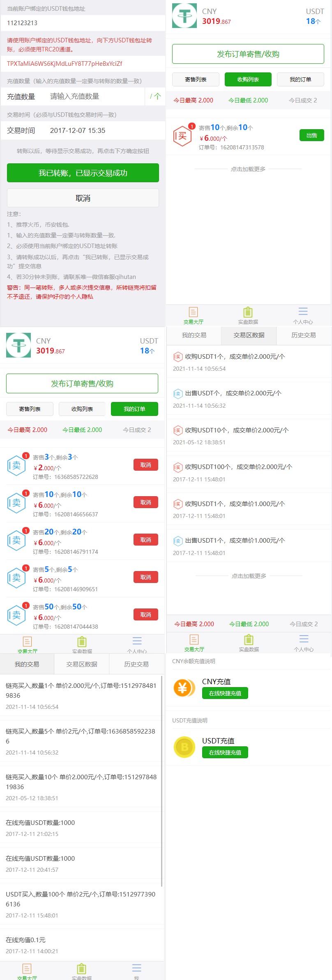Click the 请输入充值数量 input field
332x980 pixels.
pos(95,97)
